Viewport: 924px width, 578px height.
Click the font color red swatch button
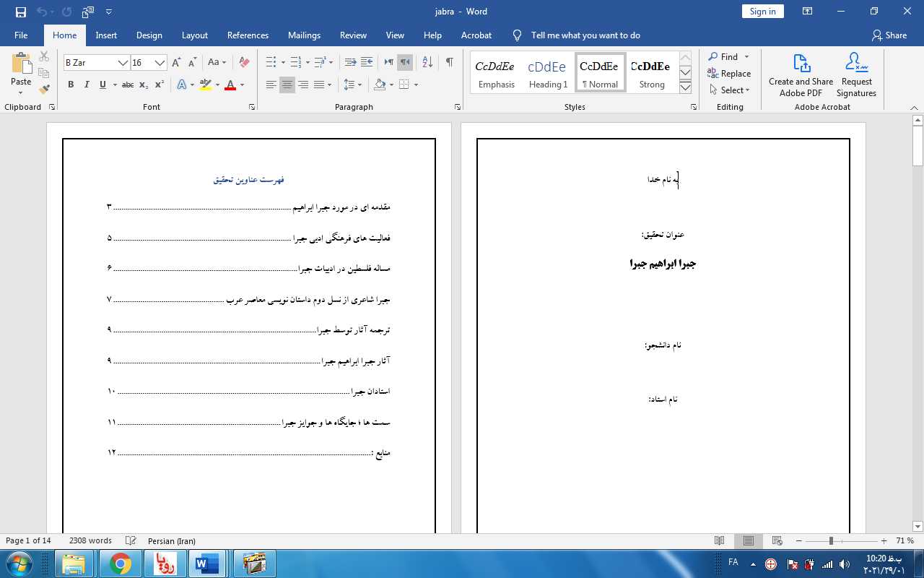click(230, 85)
